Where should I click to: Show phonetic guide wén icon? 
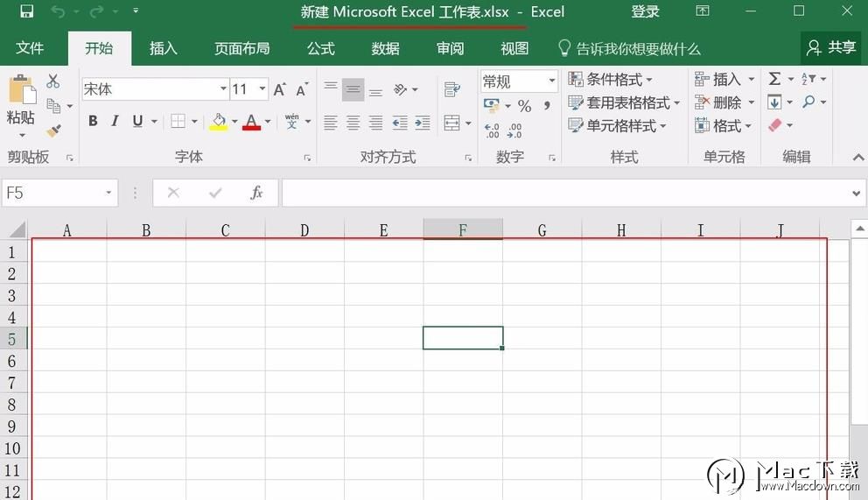[291, 121]
